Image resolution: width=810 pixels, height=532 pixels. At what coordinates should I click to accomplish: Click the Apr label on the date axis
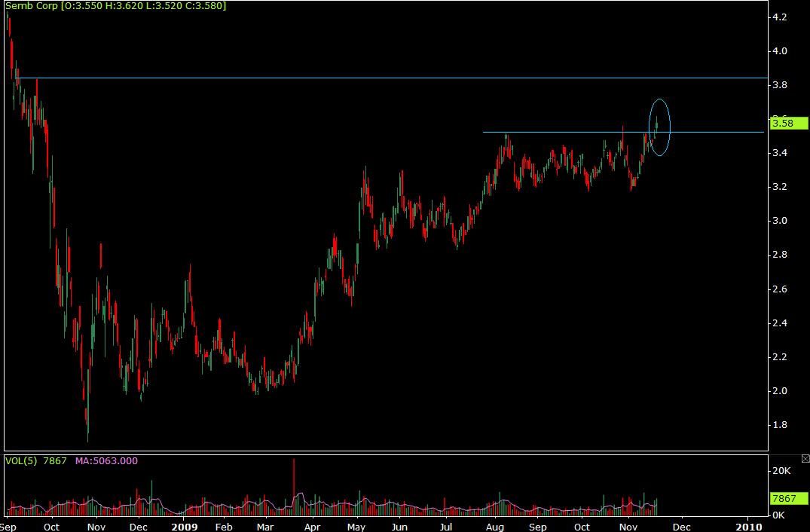311,527
